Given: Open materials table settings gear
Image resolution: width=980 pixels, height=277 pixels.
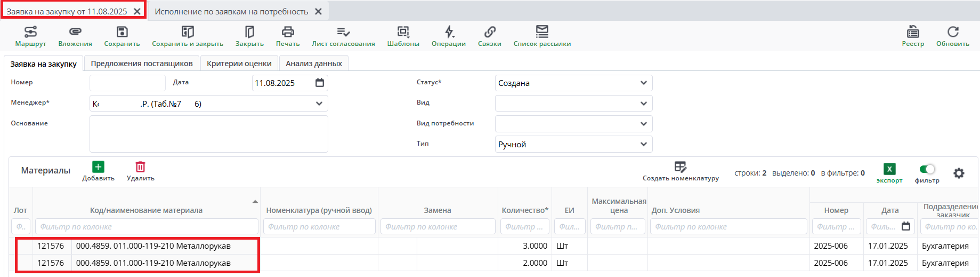Looking at the screenshot, I should click(x=959, y=173).
